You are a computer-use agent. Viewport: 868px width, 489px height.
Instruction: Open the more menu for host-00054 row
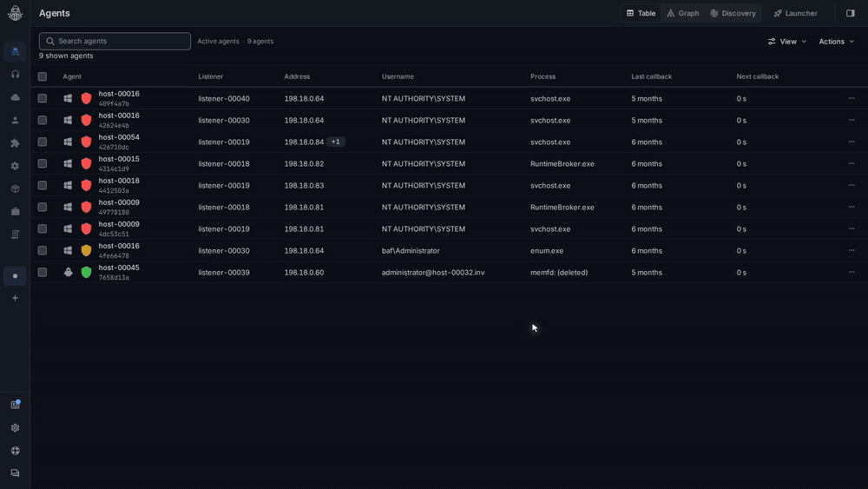pyautogui.click(x=852, y=142)
